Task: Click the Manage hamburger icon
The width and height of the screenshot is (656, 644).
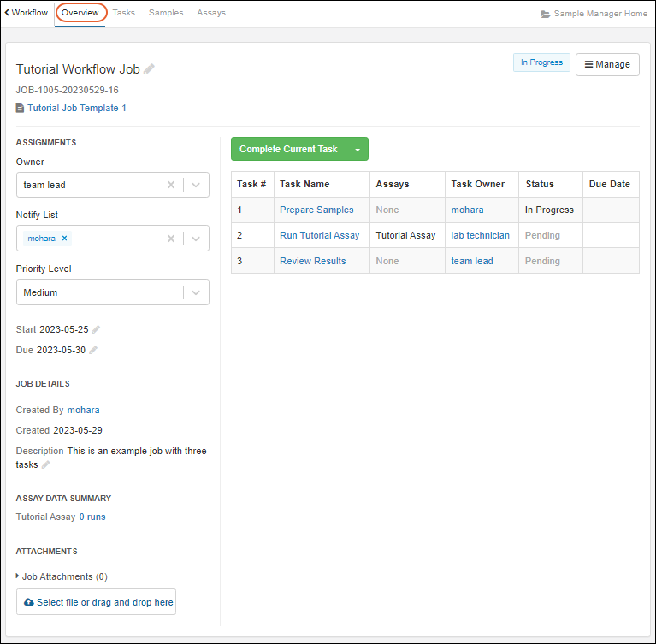Action: click(x=588, y=64)
